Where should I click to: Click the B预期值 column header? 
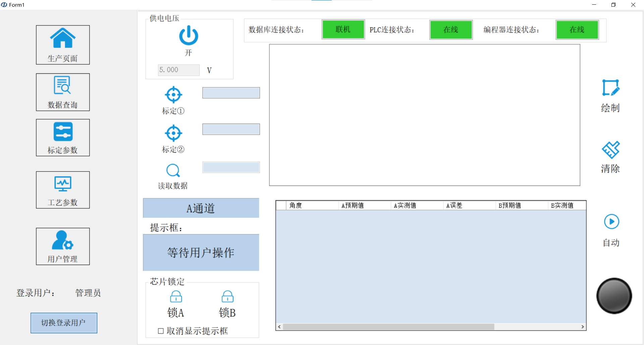(522, 205)
